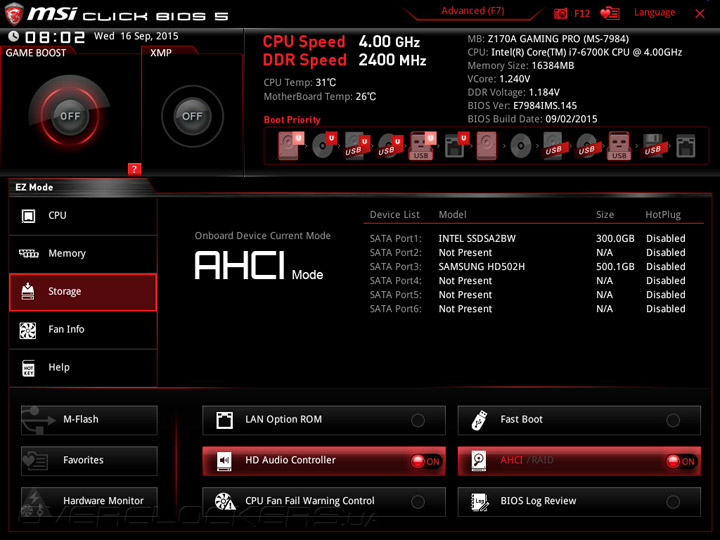Open the Help section
The width and height of the screenshot is (720, 540).
click(83, 368)
